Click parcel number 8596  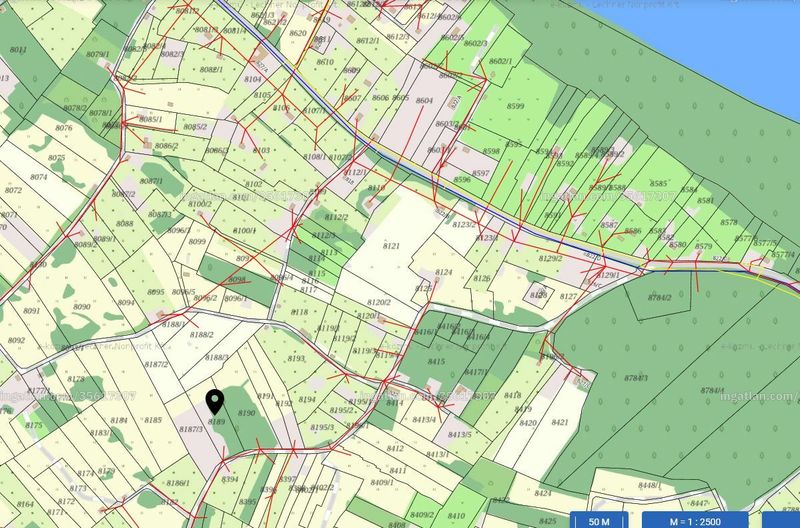pyautogui.click(x=462, y=180)
